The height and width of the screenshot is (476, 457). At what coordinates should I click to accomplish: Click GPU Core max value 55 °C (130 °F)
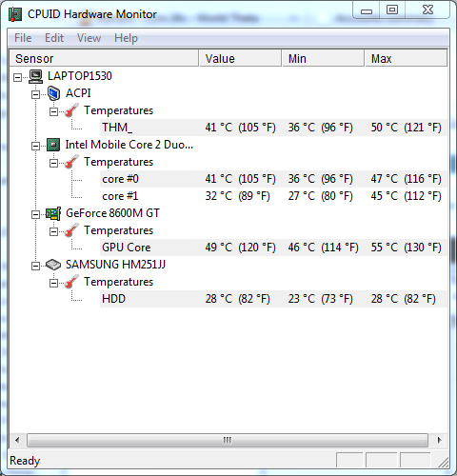click(x=407, y=248)
